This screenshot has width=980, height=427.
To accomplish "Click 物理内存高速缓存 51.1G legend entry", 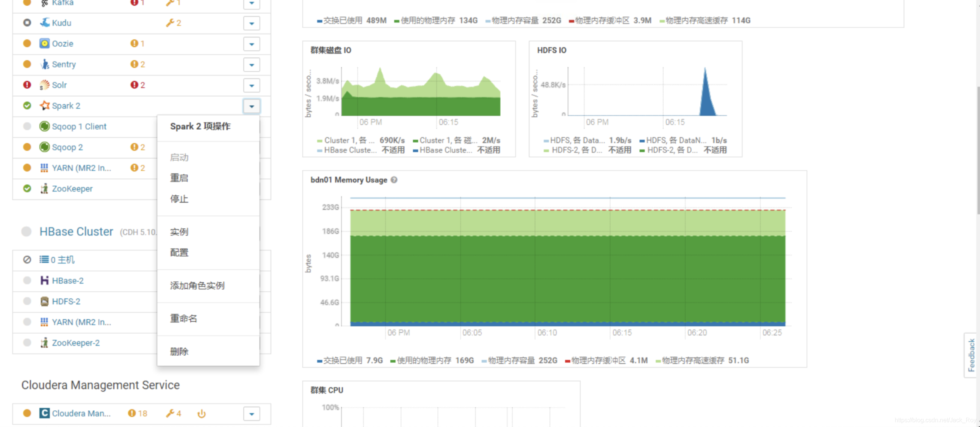I will pos(702,360).
